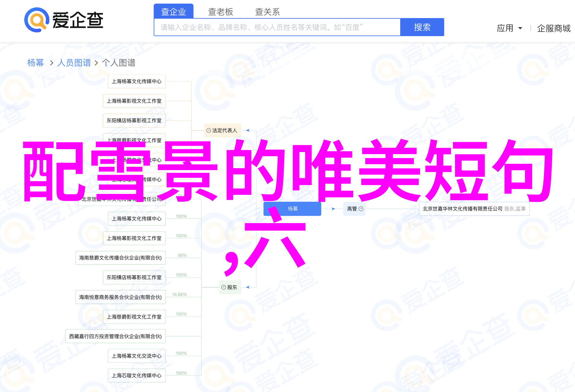Collapse the 股东 node circle icon
Image resolution: width=575 pixels, height=392 pixels.
[224, 287]
